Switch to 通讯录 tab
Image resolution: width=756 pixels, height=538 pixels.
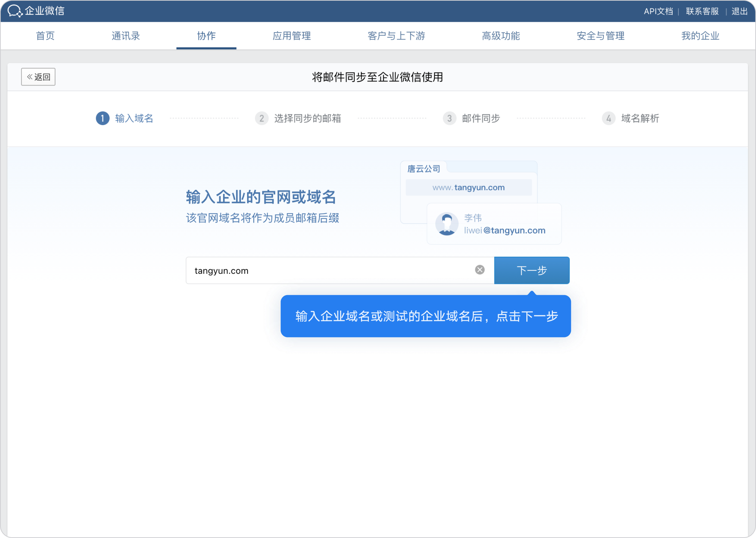[126, 36]
